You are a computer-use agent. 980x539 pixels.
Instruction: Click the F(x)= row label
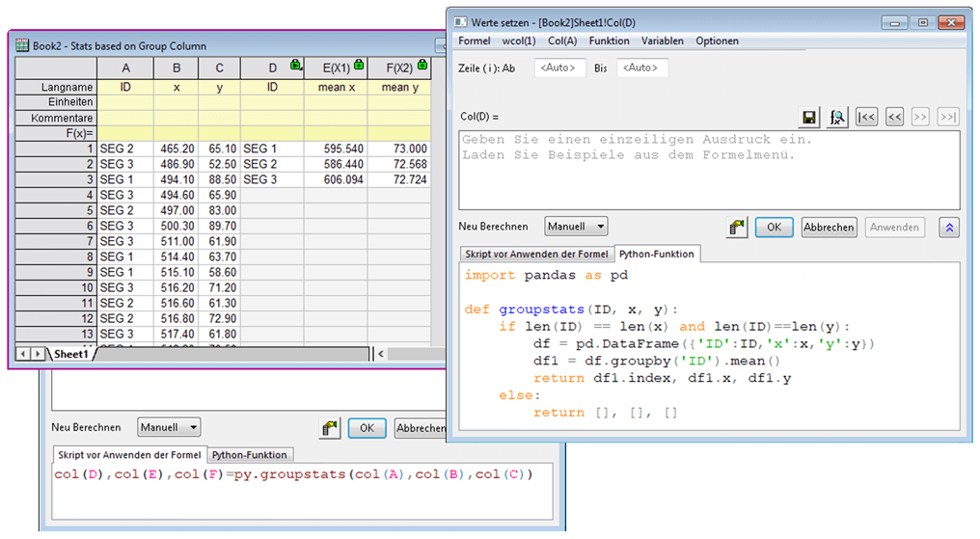tap(56, 133)
